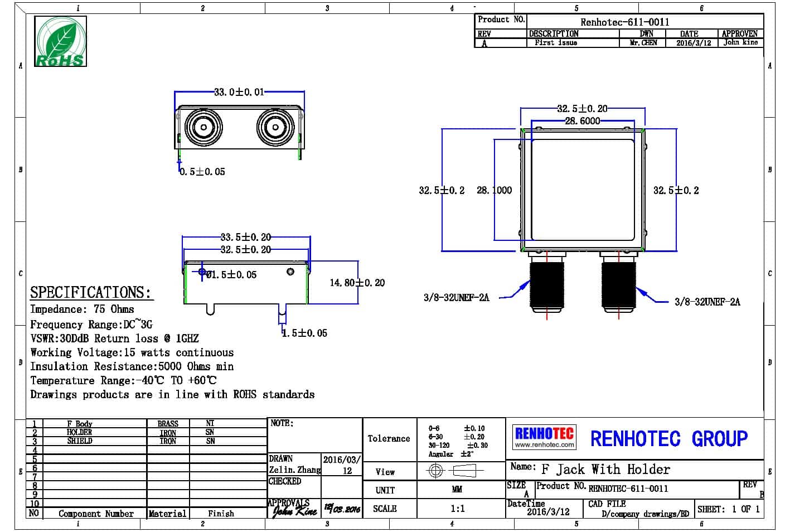Select the right F connector in front view
Screen dimensions: 790x532
tap(275, 128)
